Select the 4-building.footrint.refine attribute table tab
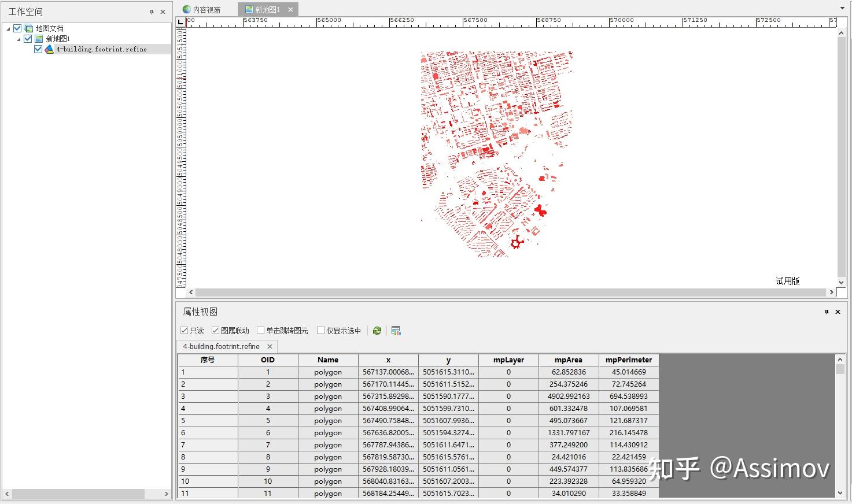This screenshot has width=852, height=504. [220, 346]
